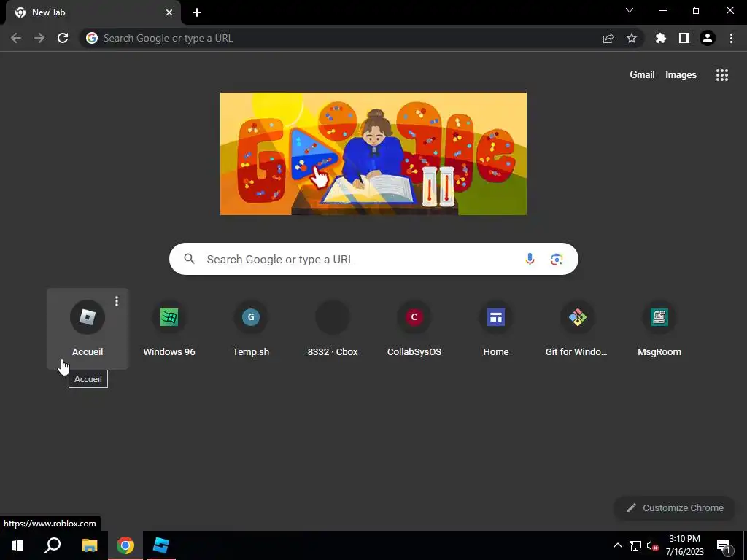Open the Git for Windows shortcut
Image resolution: width=747 pixels, height=560 pixels.
coord(578,329)
